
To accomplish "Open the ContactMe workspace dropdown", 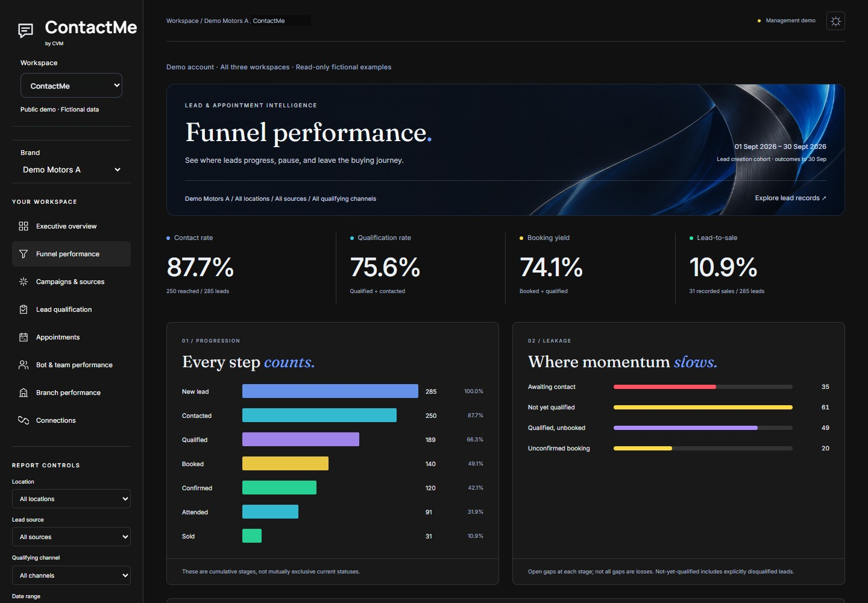I will [71, 86].
